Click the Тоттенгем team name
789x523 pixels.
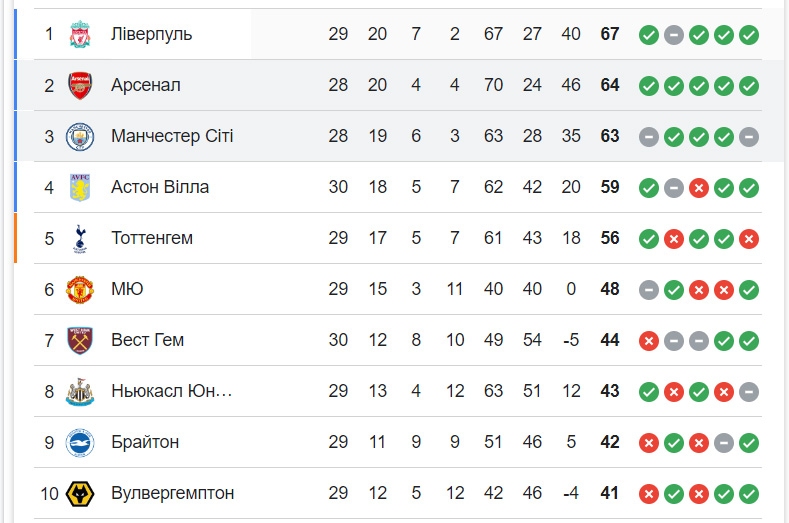click(152, 239)
